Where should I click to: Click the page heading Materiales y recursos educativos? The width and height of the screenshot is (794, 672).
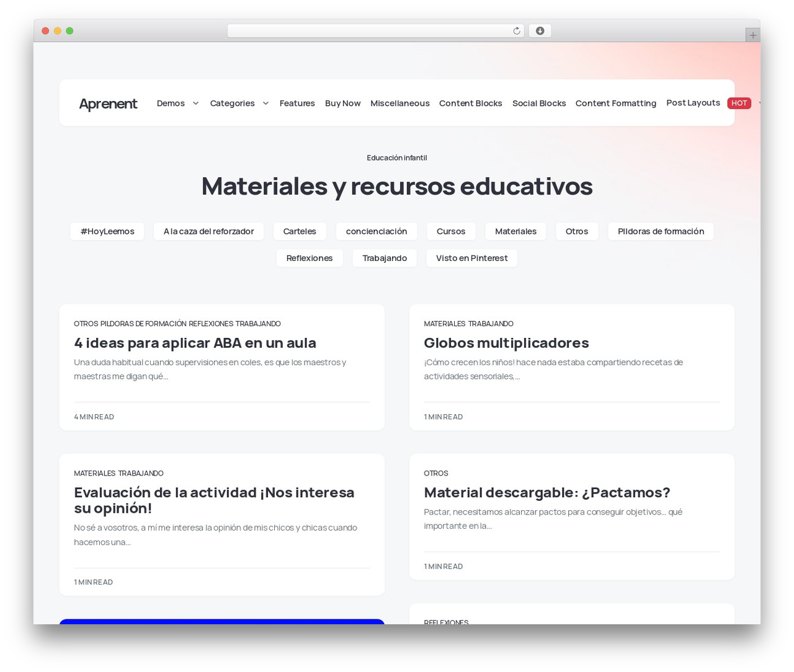click(397, 186)
